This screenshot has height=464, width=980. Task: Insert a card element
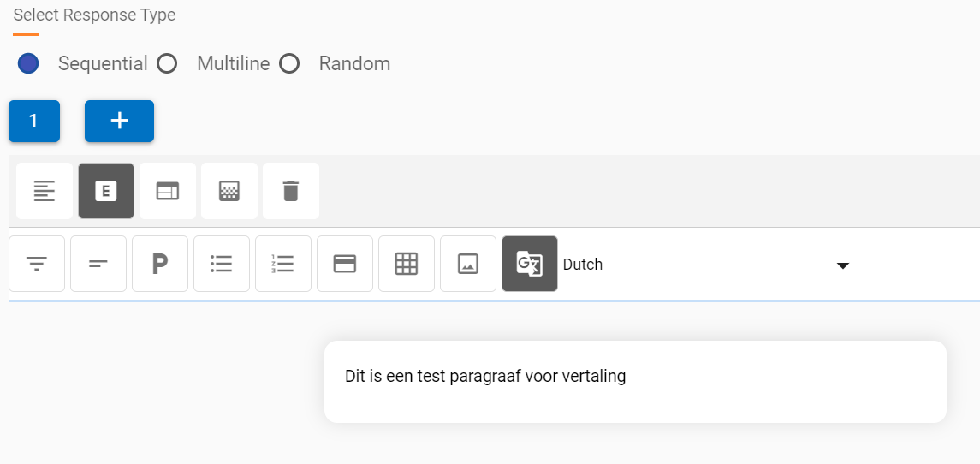345,264
